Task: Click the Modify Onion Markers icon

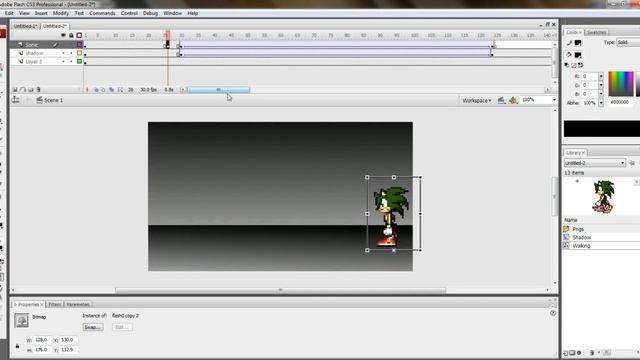Action: pyautogui.click(x=120, y=90)
